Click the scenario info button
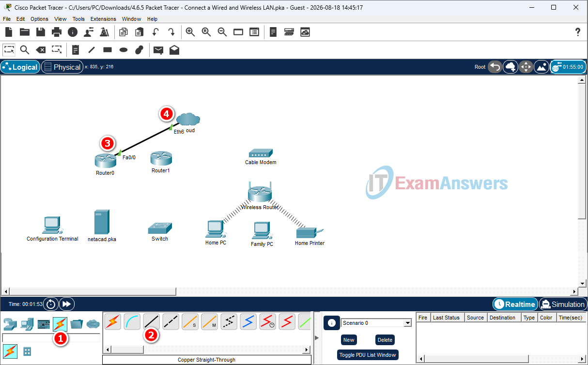Image resolution: width=588 pixels, height=365 pixels. point(331,323)
